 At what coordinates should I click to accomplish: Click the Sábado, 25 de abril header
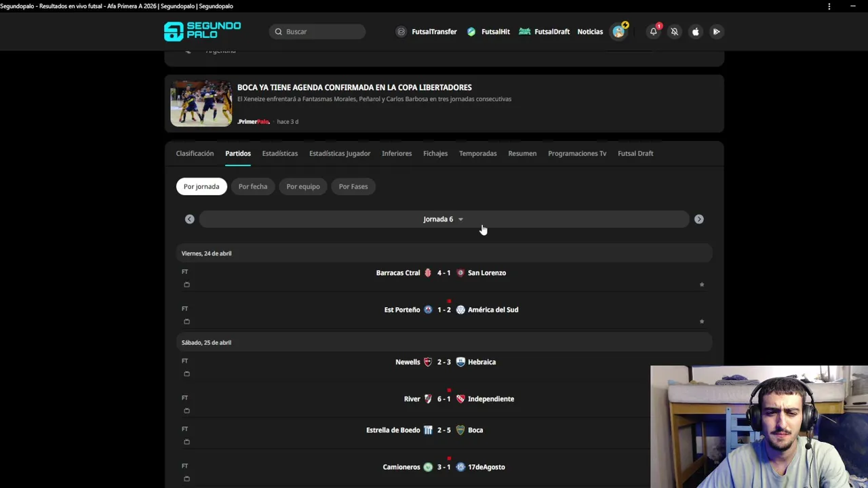(444, 342)
